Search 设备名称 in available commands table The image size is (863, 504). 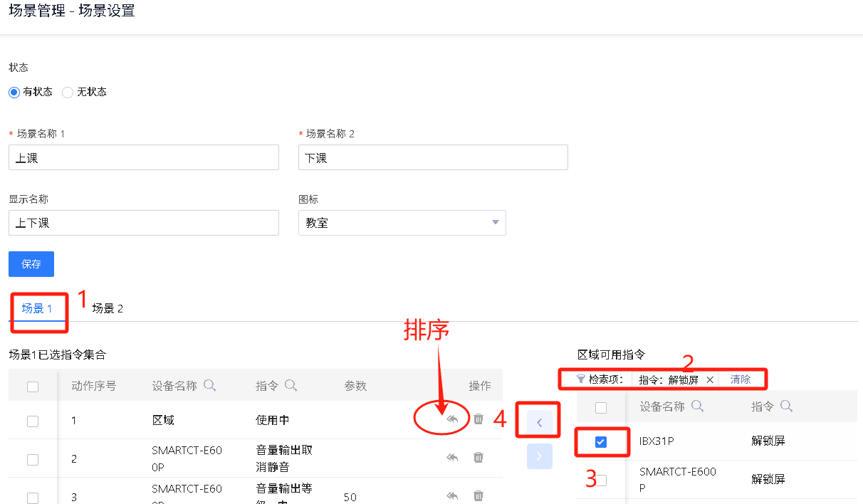pyautogui.click(x=698, y=406)
